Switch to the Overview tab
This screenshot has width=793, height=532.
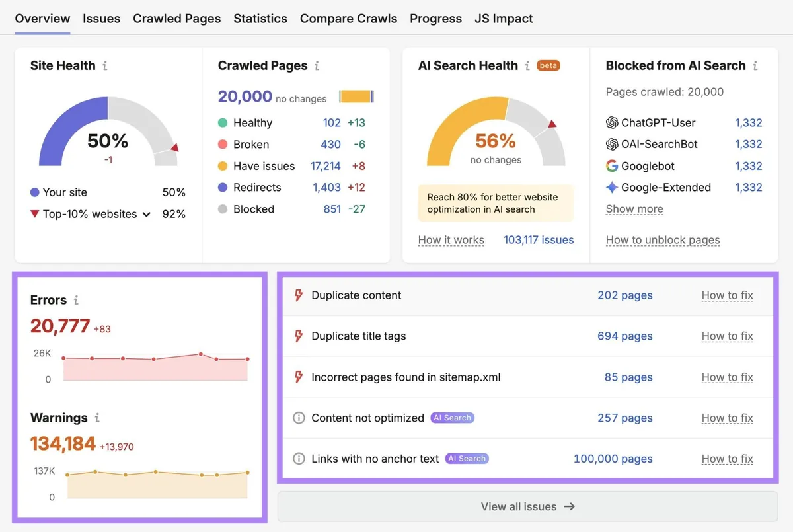(42, 19)
